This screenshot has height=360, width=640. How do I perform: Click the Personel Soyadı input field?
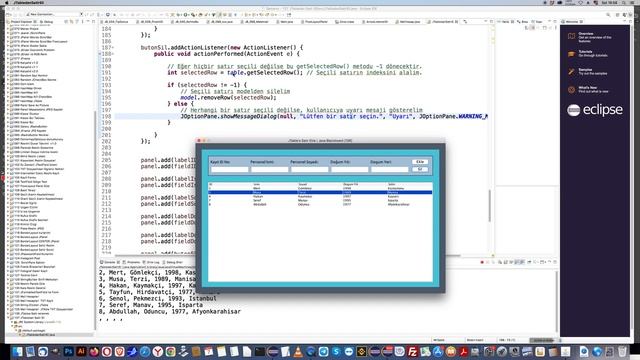tap(309, 169)
